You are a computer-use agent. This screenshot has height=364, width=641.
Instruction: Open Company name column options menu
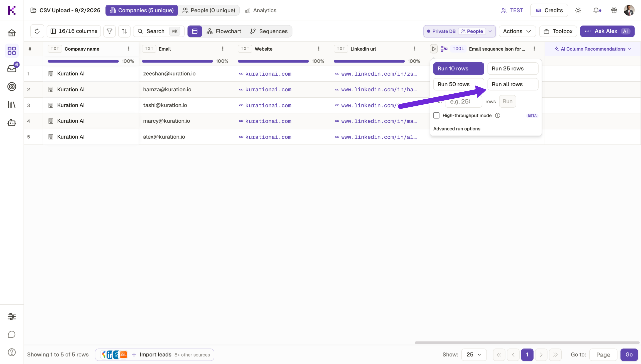pos(128,49)
